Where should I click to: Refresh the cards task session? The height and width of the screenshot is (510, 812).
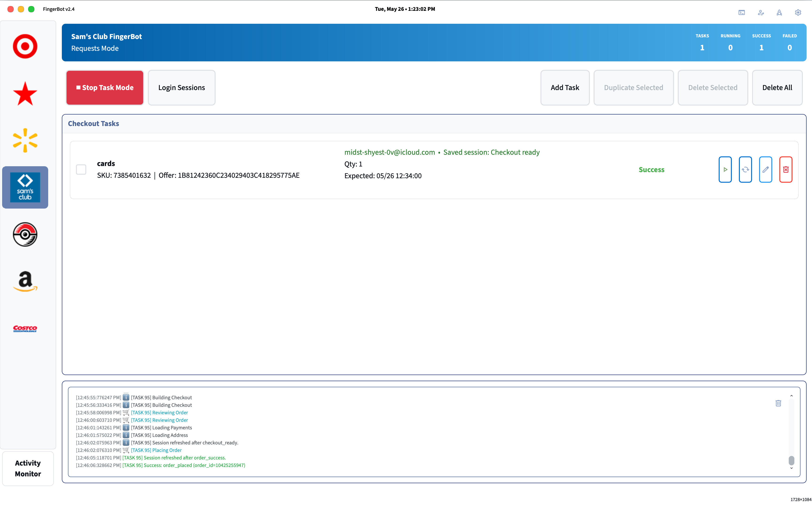pos(745,170)
